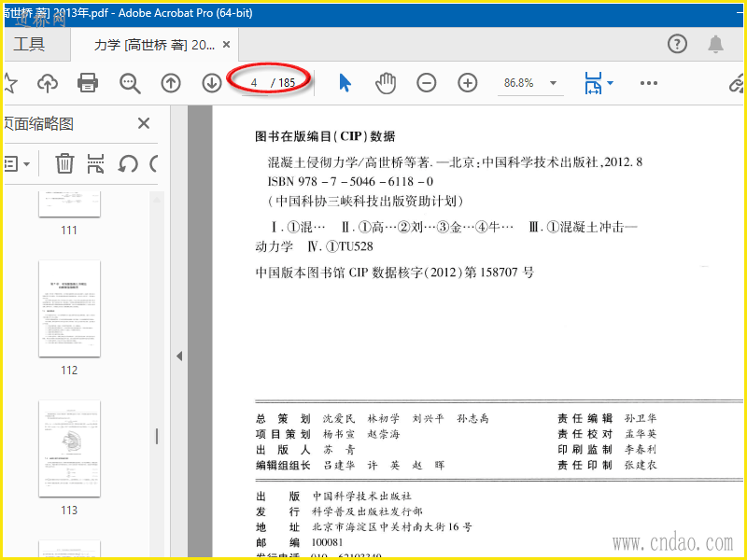747x560 pixels.
Task: Go to the next page
Action: pyautogui.click(x=212, y=83)
